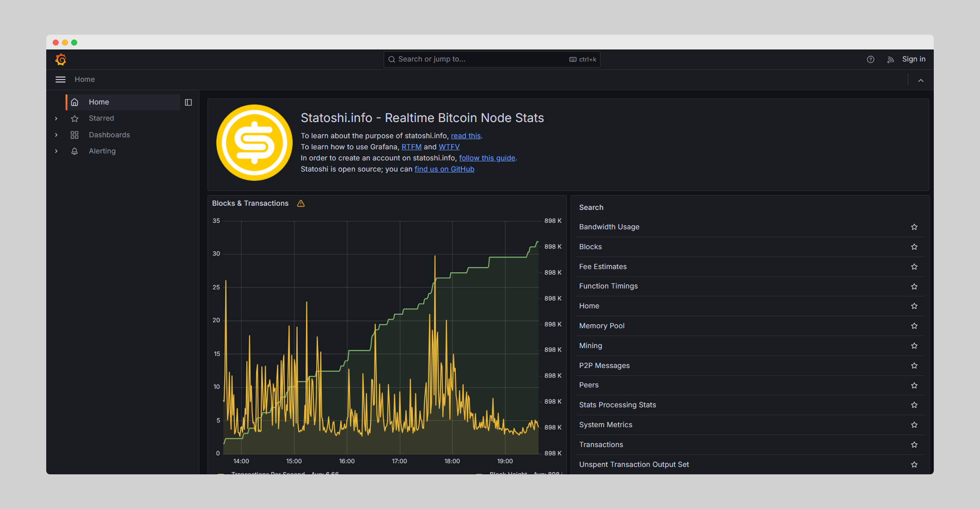The height and width of the screenshot is (509, 980).
Task: Star the Memory Pool dashboard
Action: [914, 326]
